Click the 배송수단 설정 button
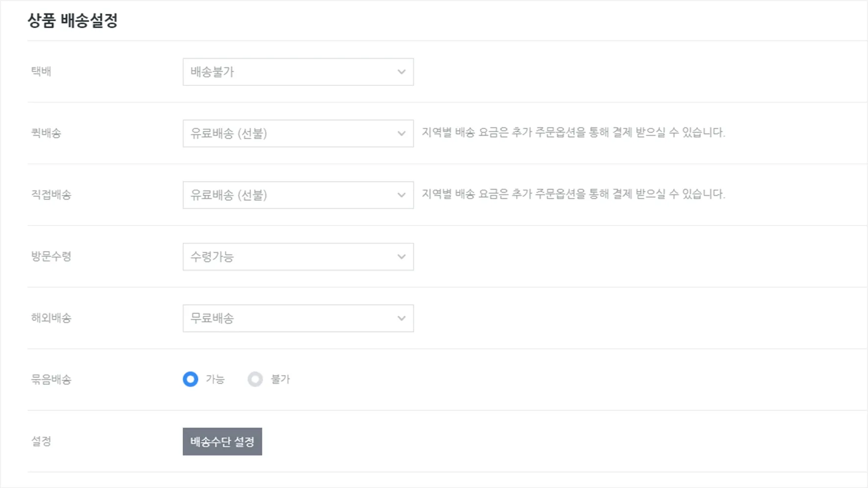The image size is (868, 488). tap(222, 442)
